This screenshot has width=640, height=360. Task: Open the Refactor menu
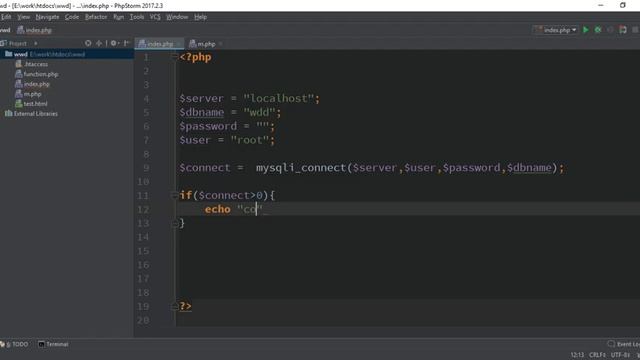tap(96, 17)
